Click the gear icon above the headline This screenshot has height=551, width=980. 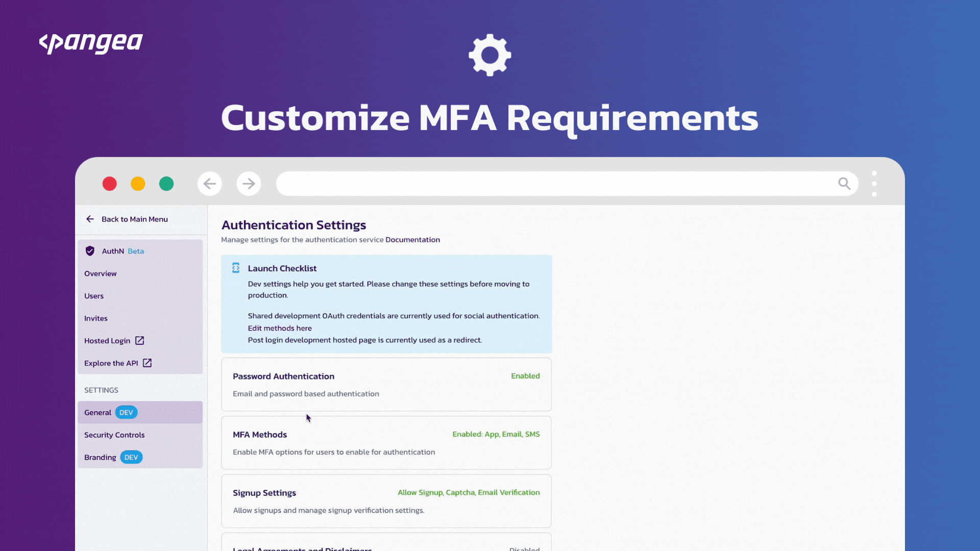coord(490,55)
